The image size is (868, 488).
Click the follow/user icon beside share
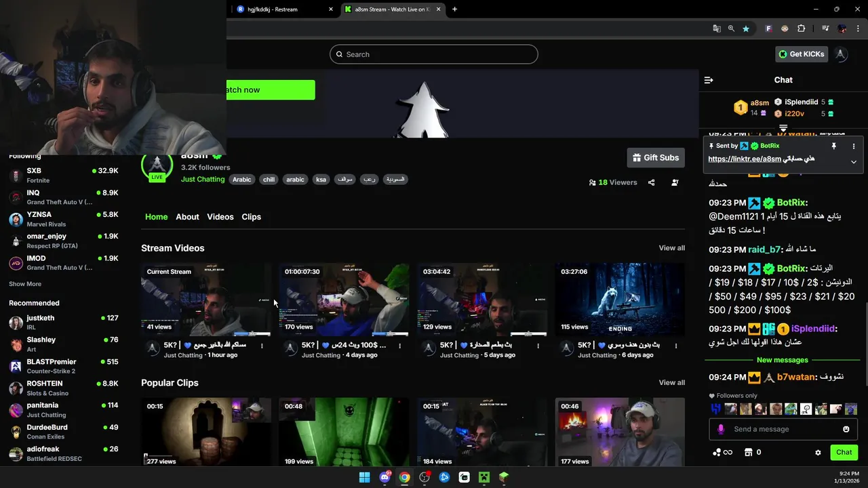click(675, 182)
